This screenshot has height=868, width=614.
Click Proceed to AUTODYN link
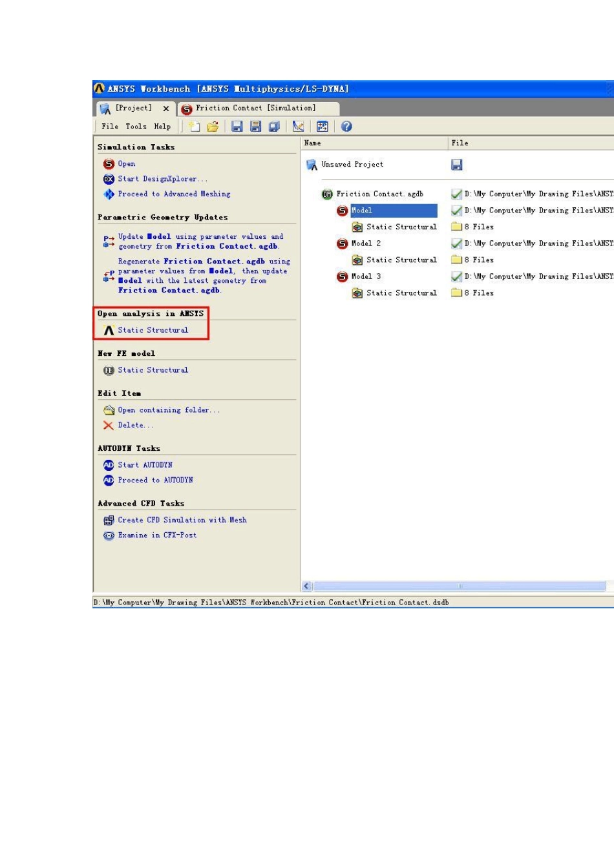click(156, 480)
